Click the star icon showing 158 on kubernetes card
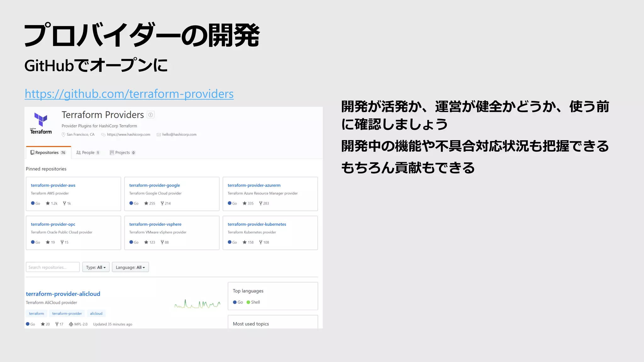644x362 pixels. [x=245, y=242]
